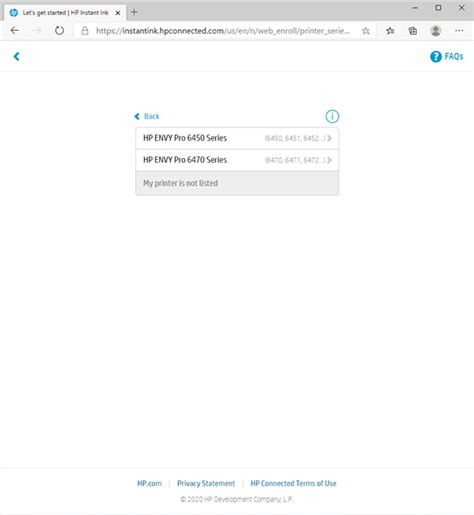
Task: Close the browser window
Action: click(462, 8)
